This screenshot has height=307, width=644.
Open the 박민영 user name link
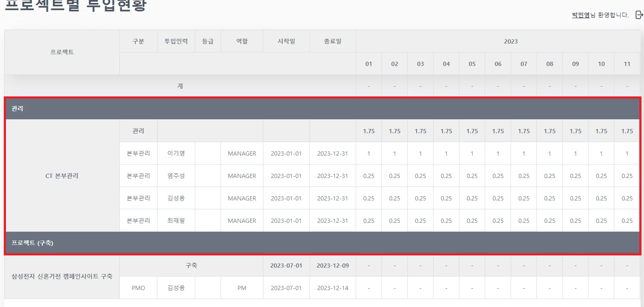click(580, 15)
